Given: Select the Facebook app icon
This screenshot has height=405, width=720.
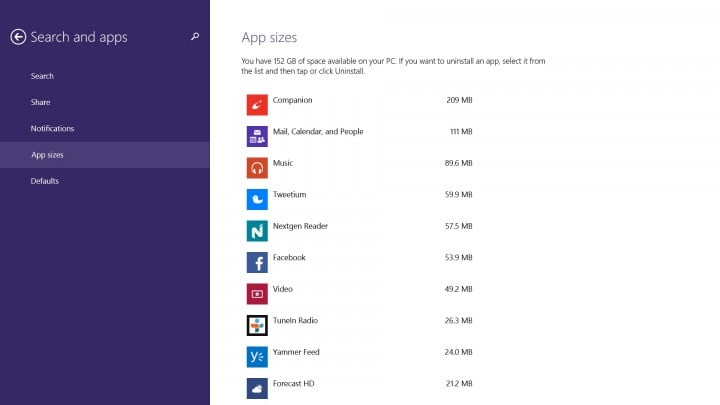Looking at the screenshot, I should point(257,263).
